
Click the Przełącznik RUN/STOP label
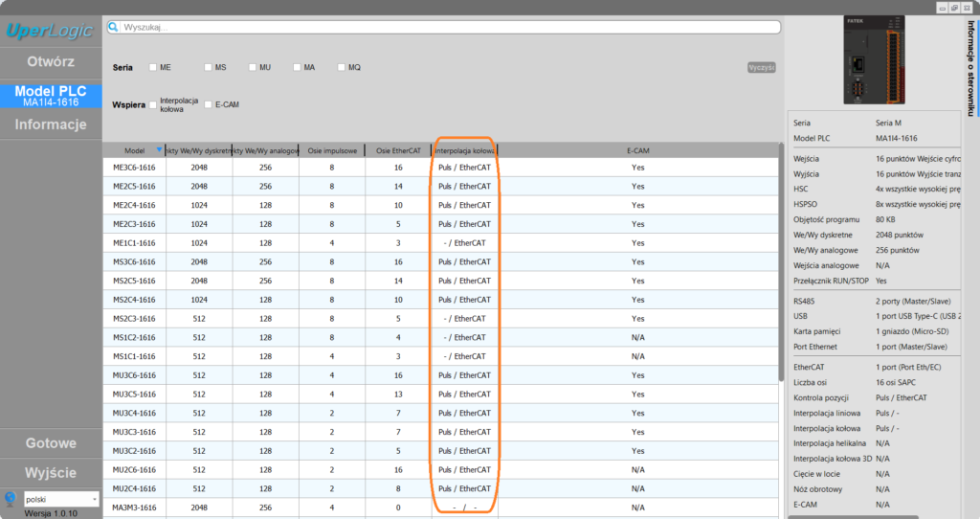click(x=831, y=281)
